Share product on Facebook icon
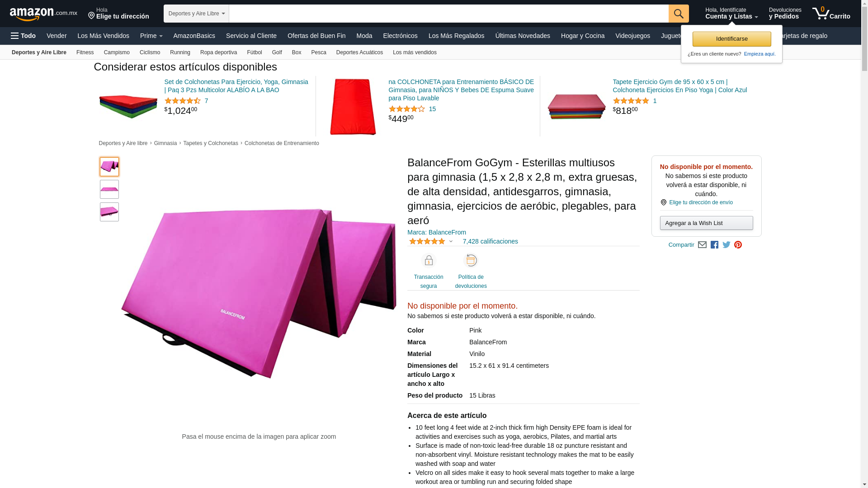 (714, 245)
